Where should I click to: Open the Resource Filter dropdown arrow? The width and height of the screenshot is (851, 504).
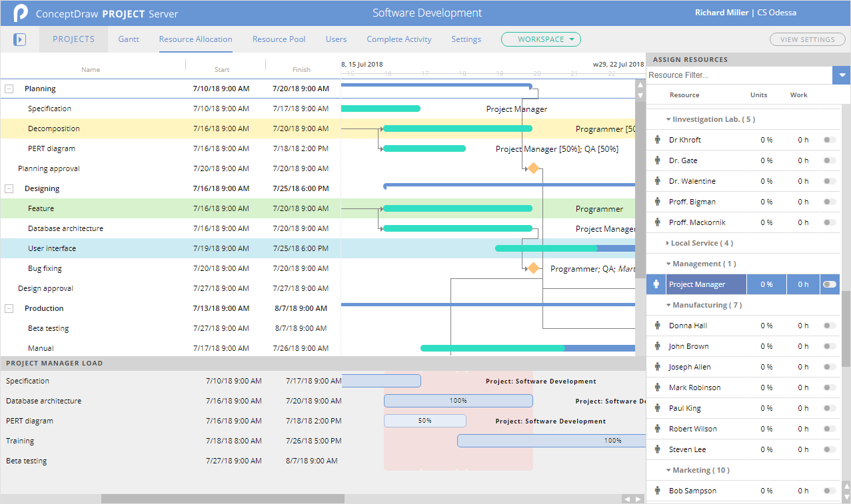tap(842, 75)
